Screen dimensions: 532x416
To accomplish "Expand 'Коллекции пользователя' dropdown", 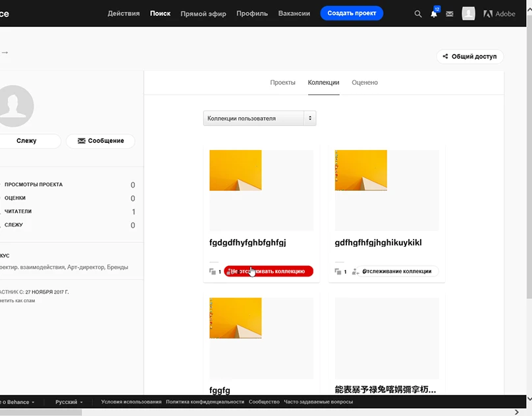I will click(x=259, y=118).
